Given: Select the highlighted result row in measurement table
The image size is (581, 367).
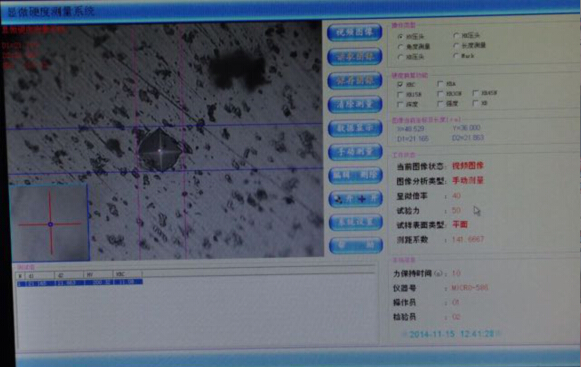Looking at the screenshot, I should (x=80, y=283).
